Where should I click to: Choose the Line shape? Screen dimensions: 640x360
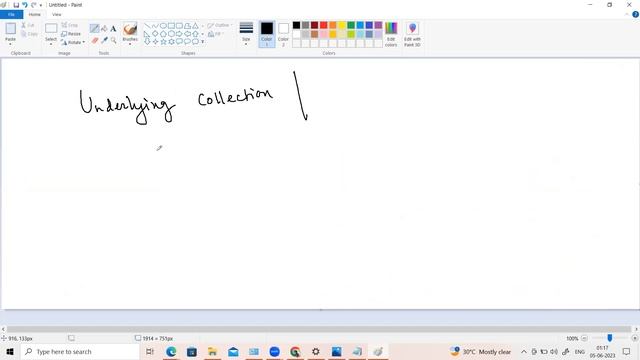(147, 26)
